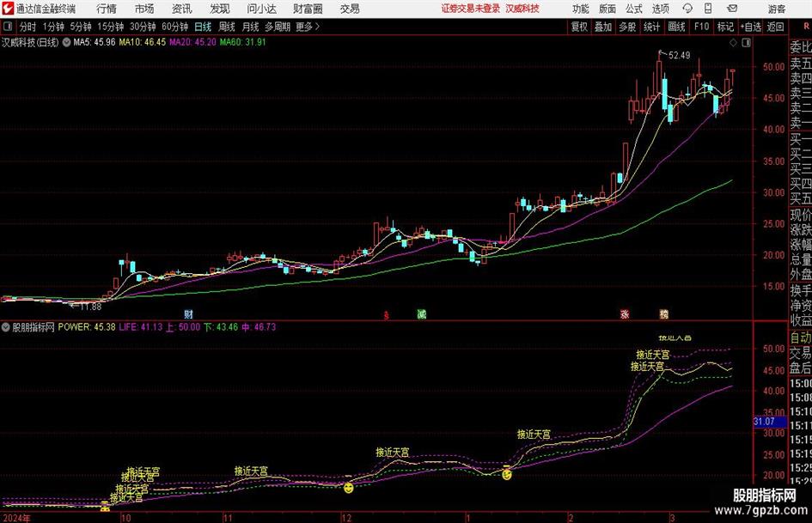The image size is (812, 523).
Task: Open the 问小达 menu
Action: coord(261,9)
